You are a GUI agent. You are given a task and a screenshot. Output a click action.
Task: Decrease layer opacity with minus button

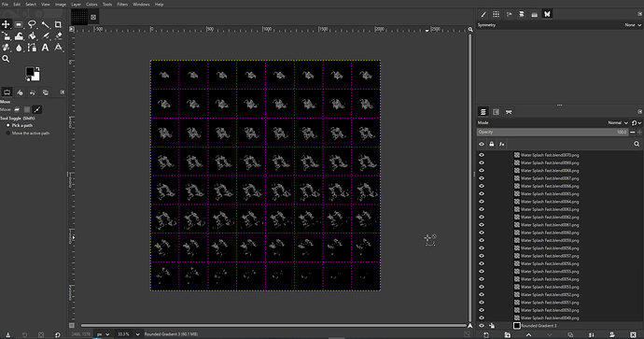[633, 132]
